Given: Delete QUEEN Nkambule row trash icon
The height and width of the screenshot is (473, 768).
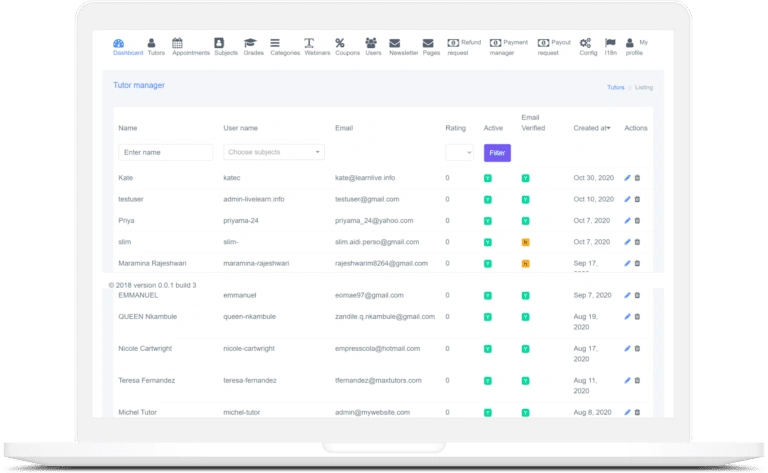Looking at the screenshot, I should tap(637, 317).
